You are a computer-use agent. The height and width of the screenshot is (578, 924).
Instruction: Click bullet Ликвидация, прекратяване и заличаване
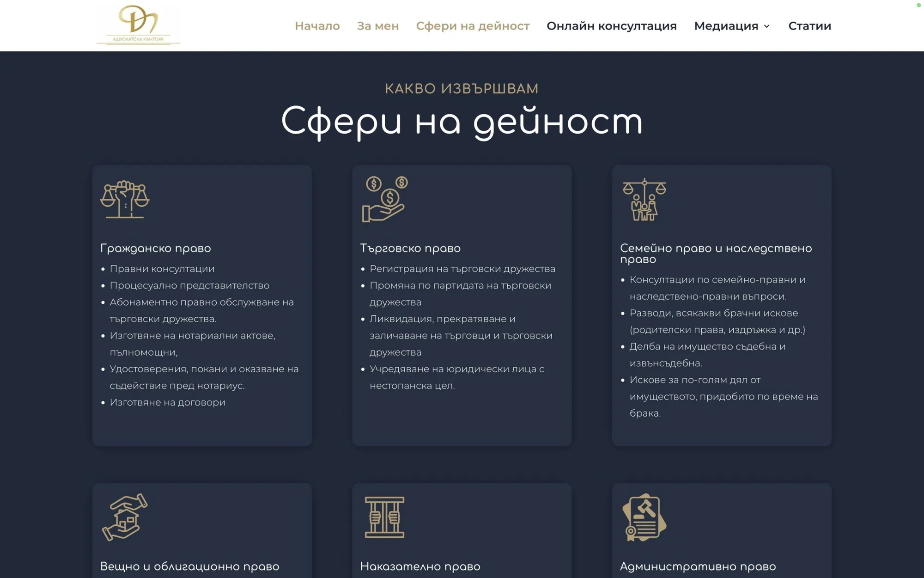461,335
